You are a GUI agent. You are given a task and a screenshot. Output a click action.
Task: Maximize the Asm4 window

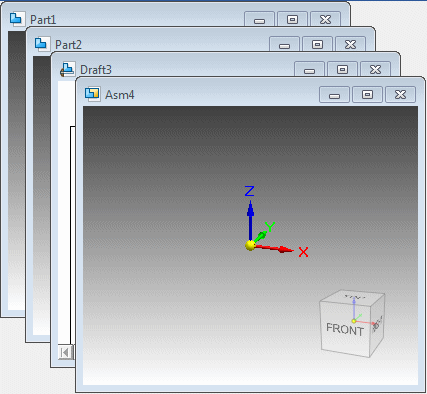pos(367,95)
